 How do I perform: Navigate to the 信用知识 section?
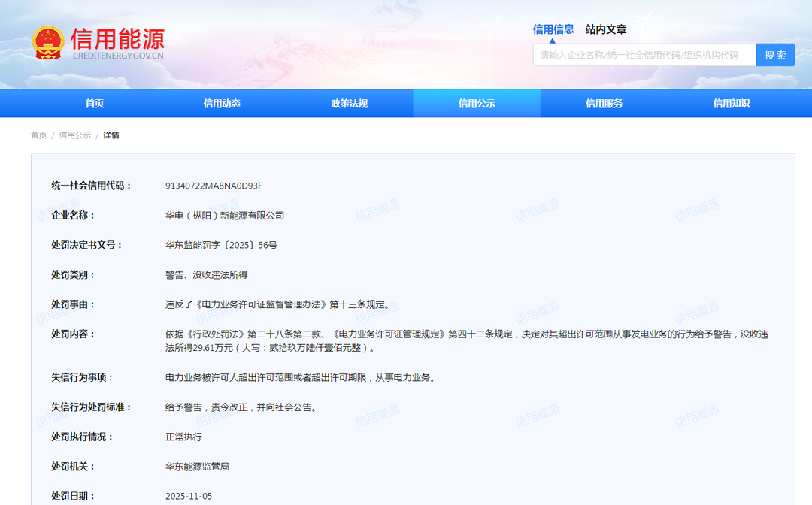click(x=732, y=104)
